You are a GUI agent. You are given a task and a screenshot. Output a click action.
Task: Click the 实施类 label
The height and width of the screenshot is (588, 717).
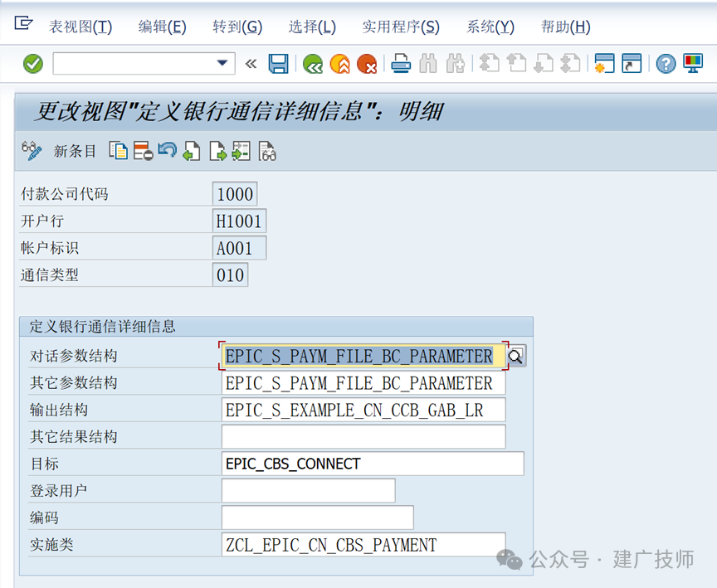(51, 545)
